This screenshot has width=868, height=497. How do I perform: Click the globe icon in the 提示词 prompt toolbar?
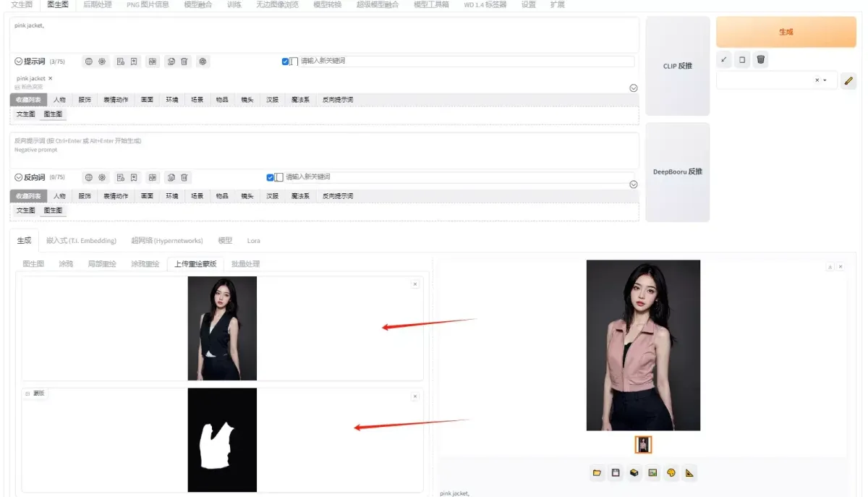click(89, 61)
